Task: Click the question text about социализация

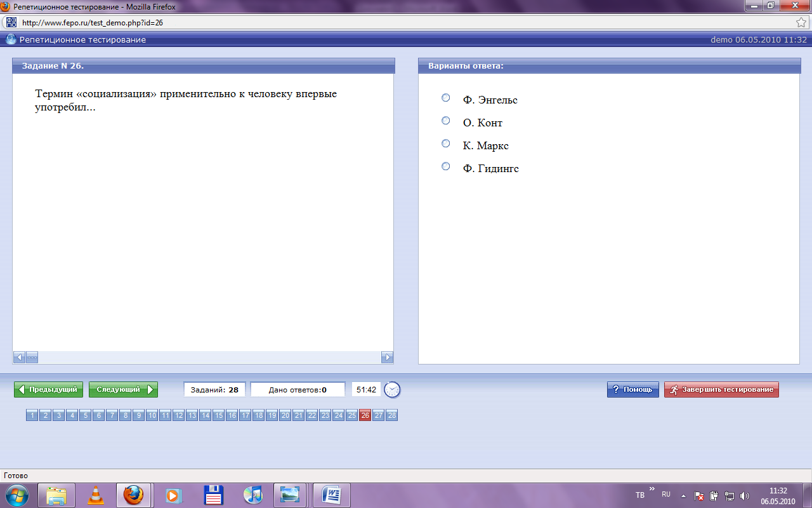Action: point(186,101)
